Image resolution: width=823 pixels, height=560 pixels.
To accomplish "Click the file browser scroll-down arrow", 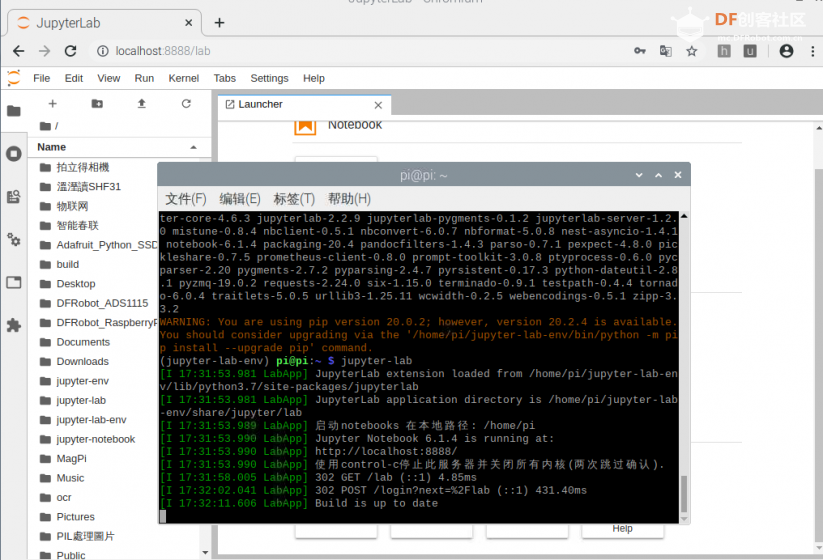I will point(205,553).
